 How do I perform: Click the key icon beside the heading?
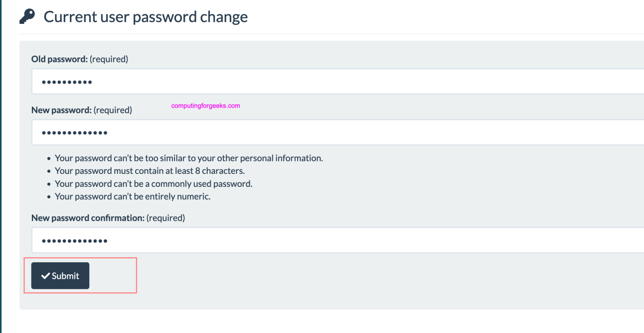pos(27,17)
